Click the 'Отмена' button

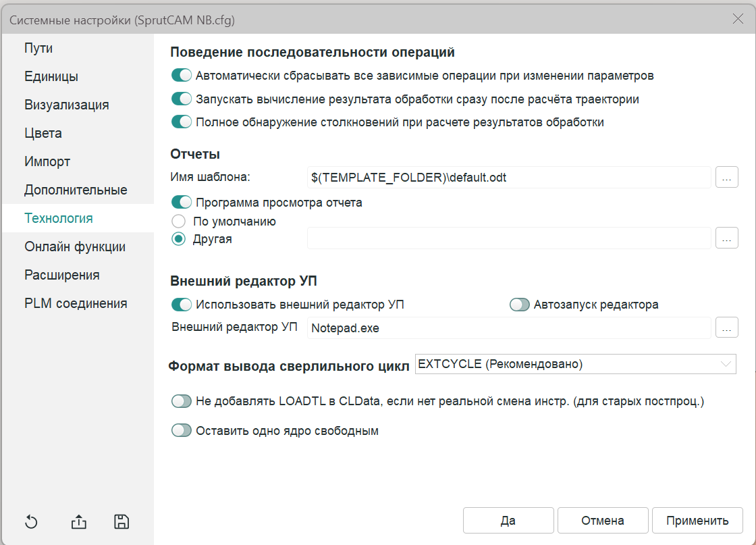coord(602,521)
